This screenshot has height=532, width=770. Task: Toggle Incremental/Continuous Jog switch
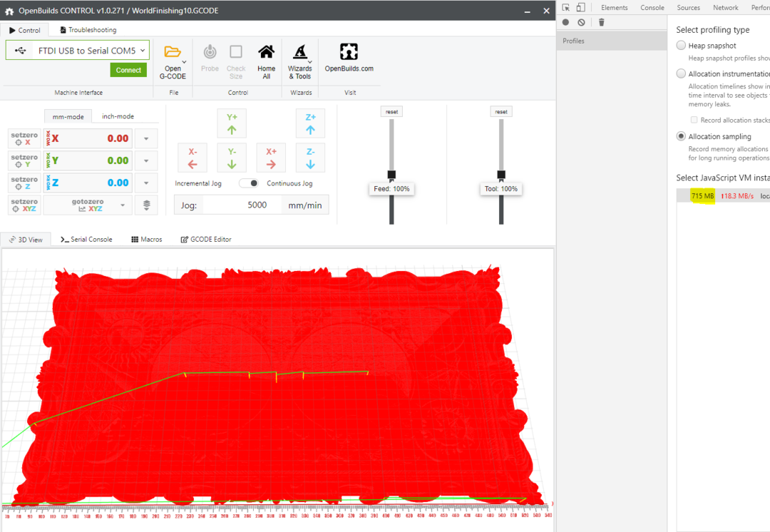pos(249,183)
